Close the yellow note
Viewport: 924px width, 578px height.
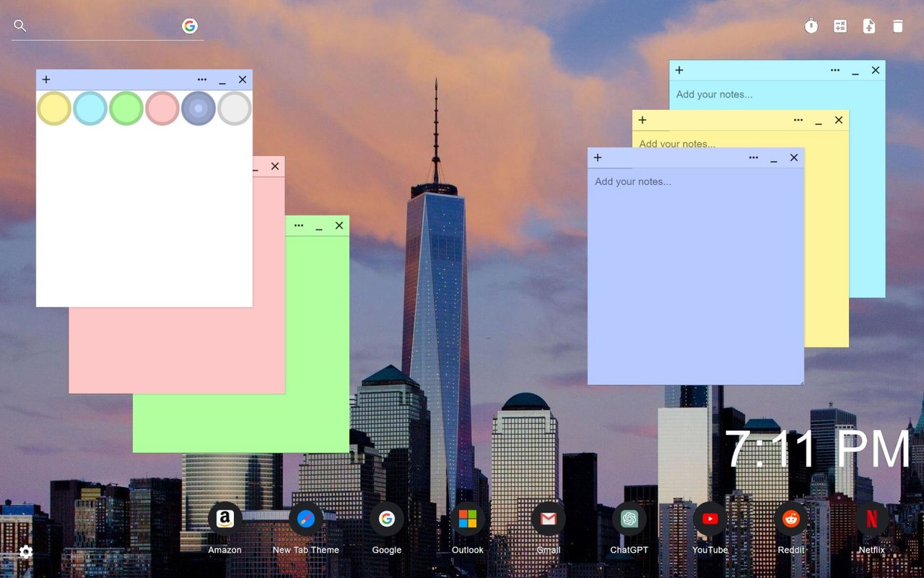(x=839, y=120)
